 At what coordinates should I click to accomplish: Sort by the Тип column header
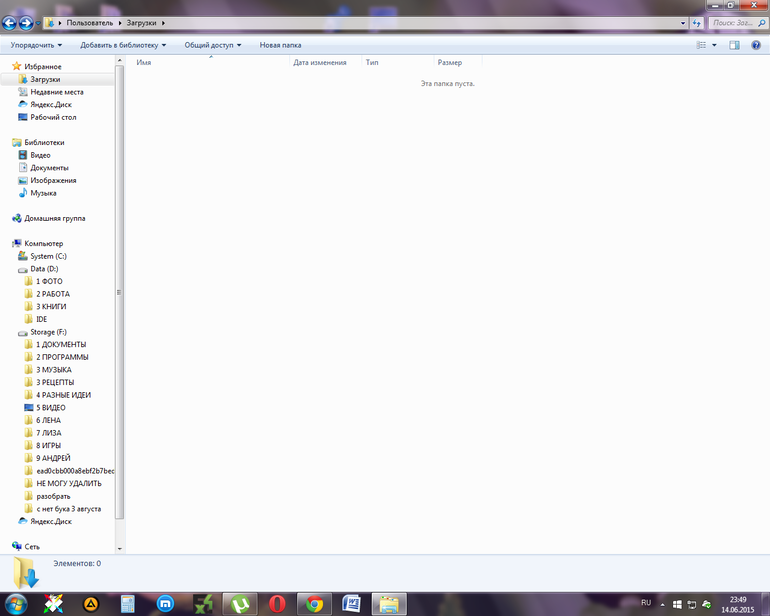398,62
